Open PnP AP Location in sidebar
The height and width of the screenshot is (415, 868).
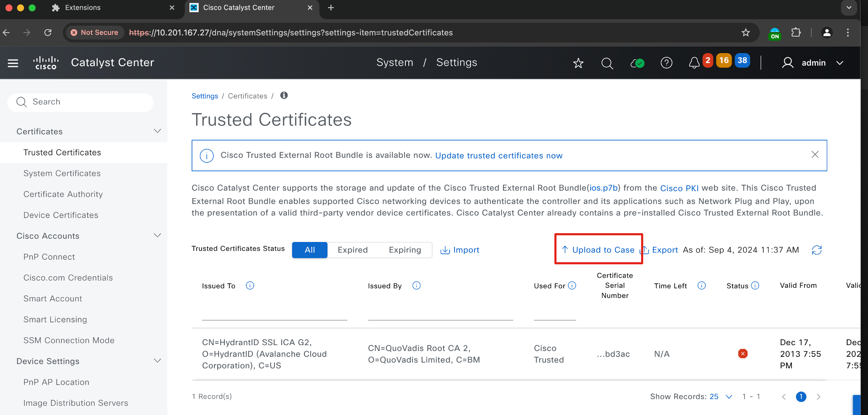[56, 382]
